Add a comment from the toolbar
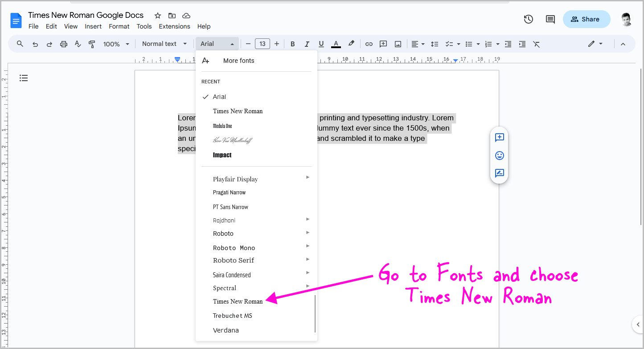The width and height of the screenshot is (644, 349). coord(383,44)
